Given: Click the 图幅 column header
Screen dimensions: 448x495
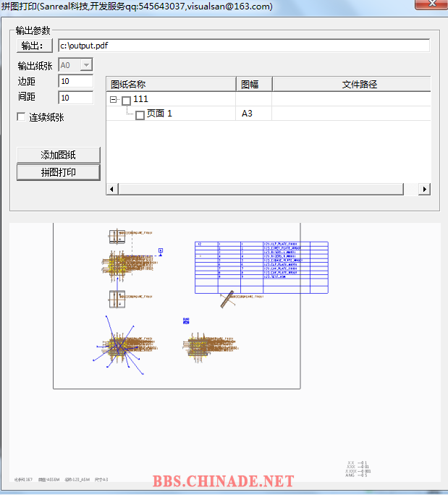Looking at the screenshot, I should pos(254,84).
